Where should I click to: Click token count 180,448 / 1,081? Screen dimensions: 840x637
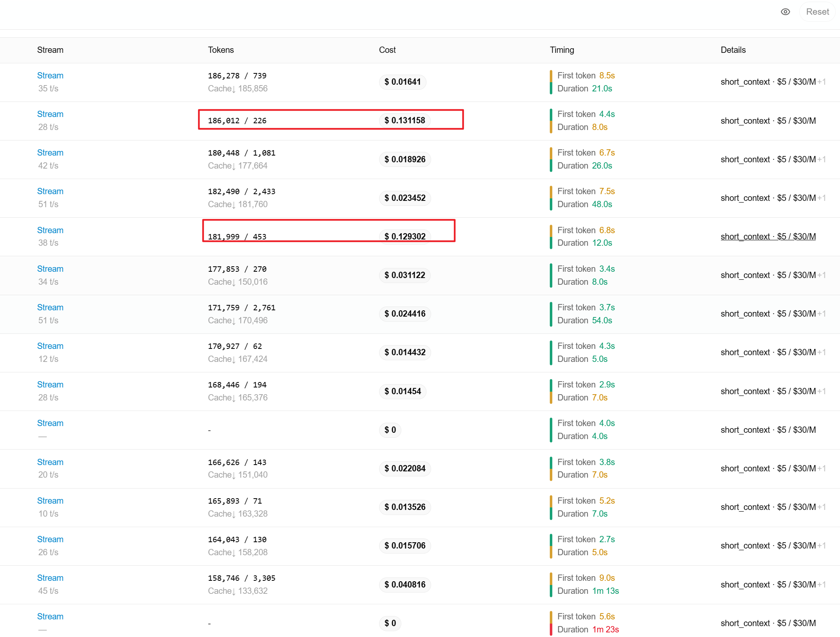242,153
